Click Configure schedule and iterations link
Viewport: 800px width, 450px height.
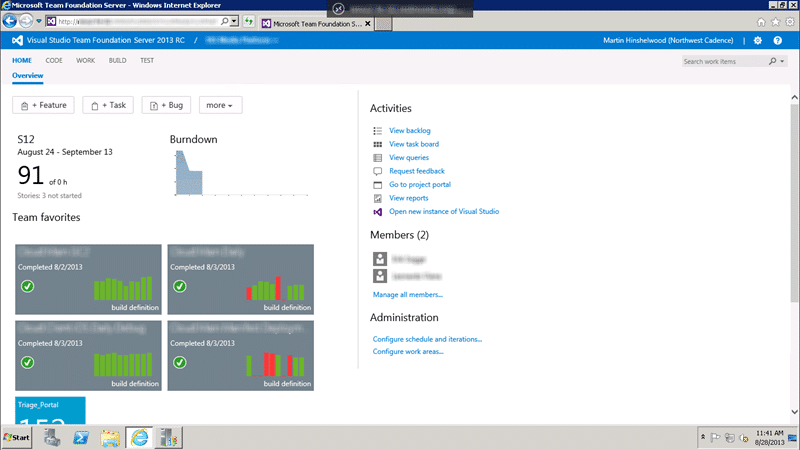click(x=427, y=339)
